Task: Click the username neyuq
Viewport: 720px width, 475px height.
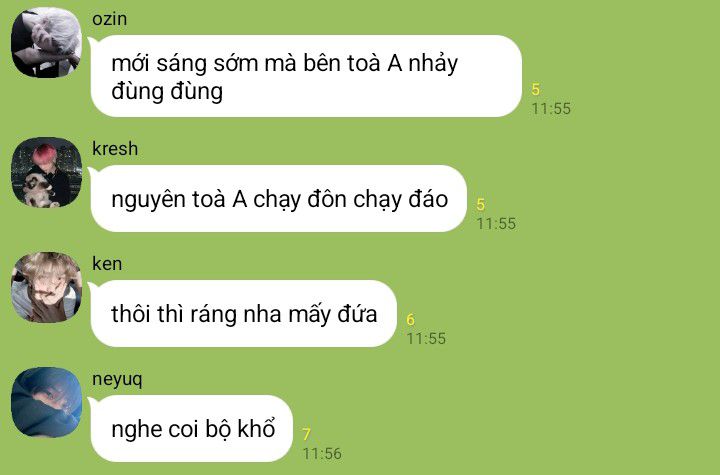Action: [x=117, y=380]
